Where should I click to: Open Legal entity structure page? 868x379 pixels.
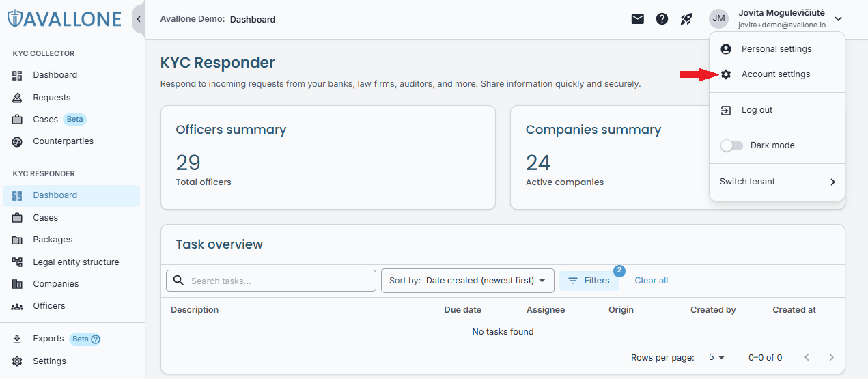[71, 262]
